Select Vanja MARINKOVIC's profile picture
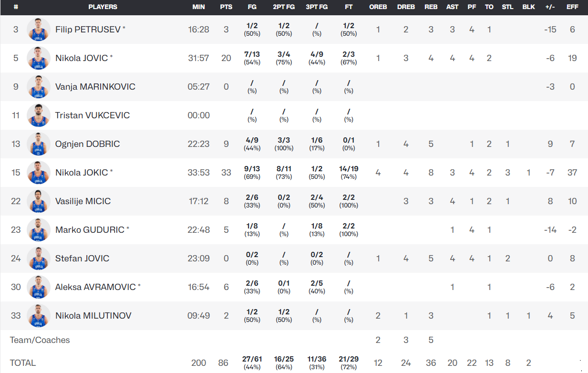The width and height of the screenshot is (588, 373). [x=39, y=87]
